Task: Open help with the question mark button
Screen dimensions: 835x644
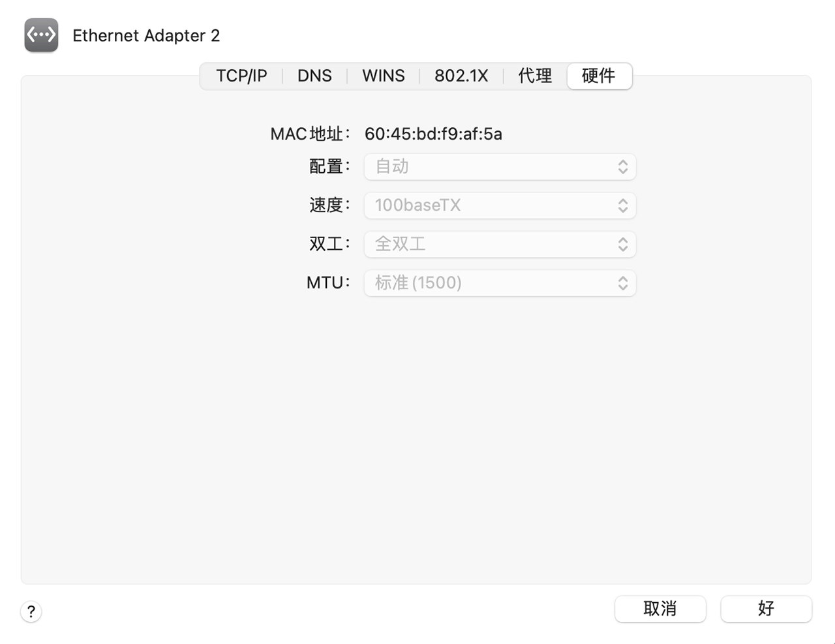Action: pyautogui.click(x=31, y=611)
